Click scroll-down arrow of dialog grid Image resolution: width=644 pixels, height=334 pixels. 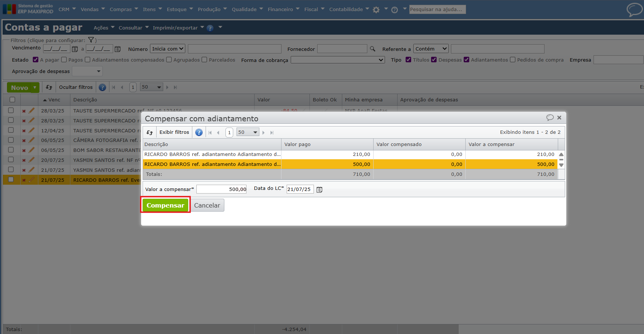[x=561, y=165]
